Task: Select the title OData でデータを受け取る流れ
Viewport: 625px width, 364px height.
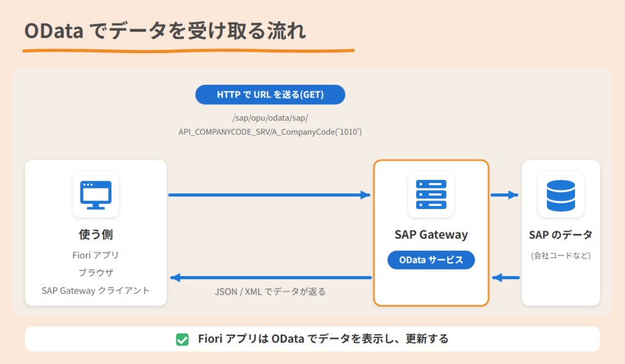Action: 165,31
